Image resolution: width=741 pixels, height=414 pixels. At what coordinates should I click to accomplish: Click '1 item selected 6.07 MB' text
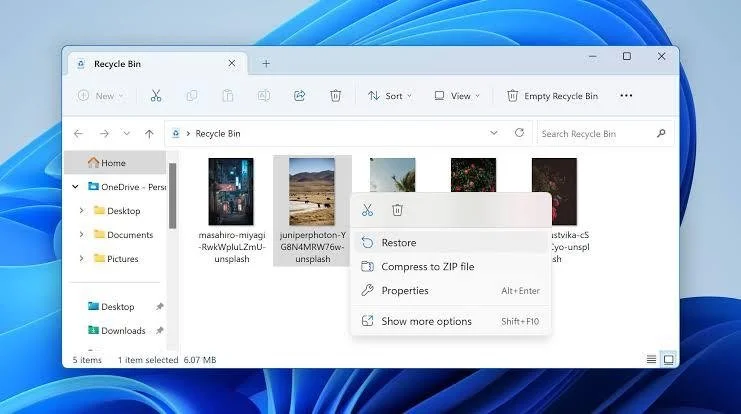[x=167, y=360]
